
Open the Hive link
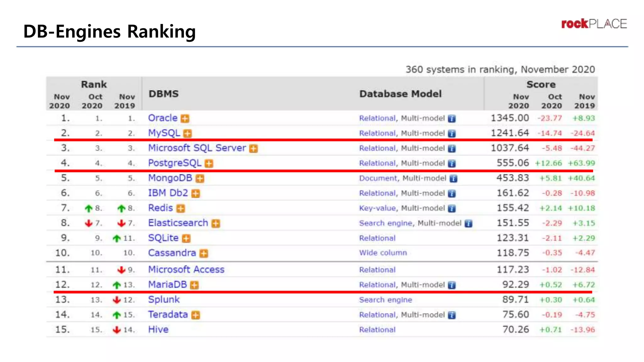point(158,329)
